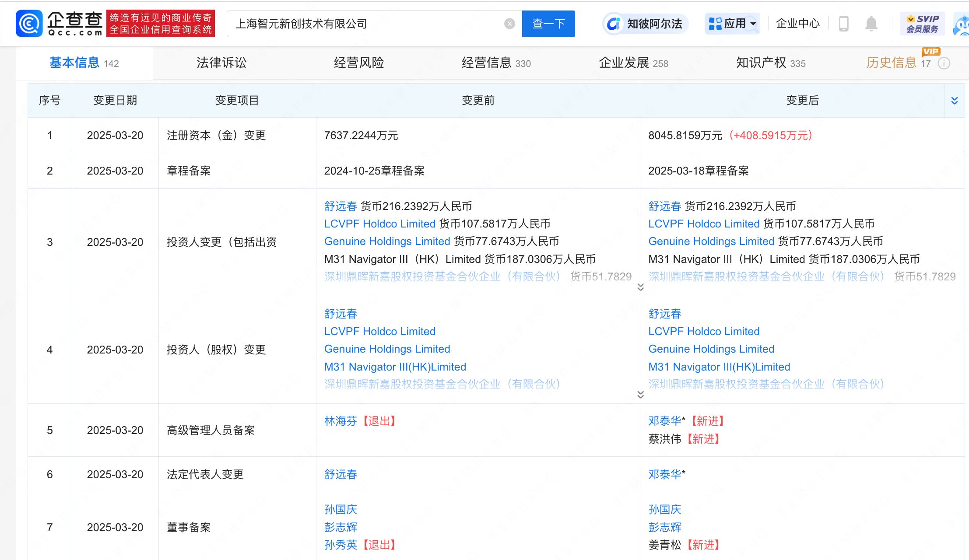Viewport: 969px width, 560px height.
Task: Open SVIP 会员服务
Action: (922, 24)
